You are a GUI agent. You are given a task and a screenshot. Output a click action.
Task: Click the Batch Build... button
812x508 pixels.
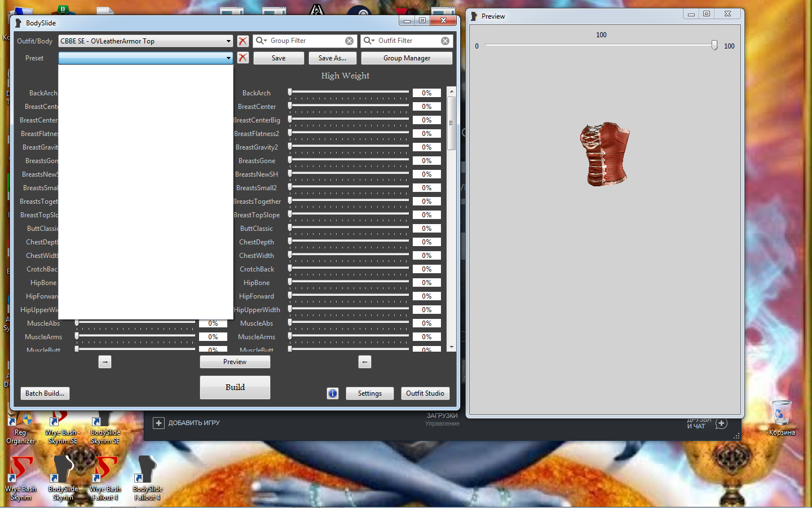click(45, 393)
